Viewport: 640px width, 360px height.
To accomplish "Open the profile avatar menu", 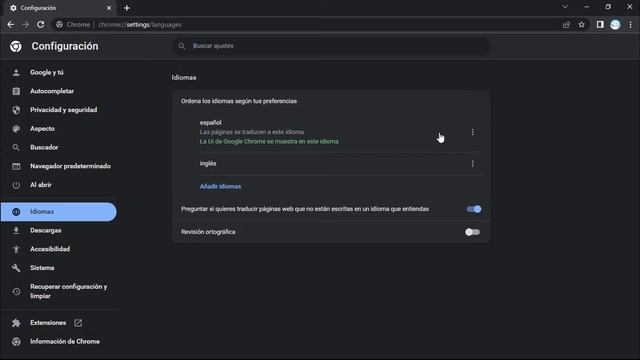I will coord(615,24).
